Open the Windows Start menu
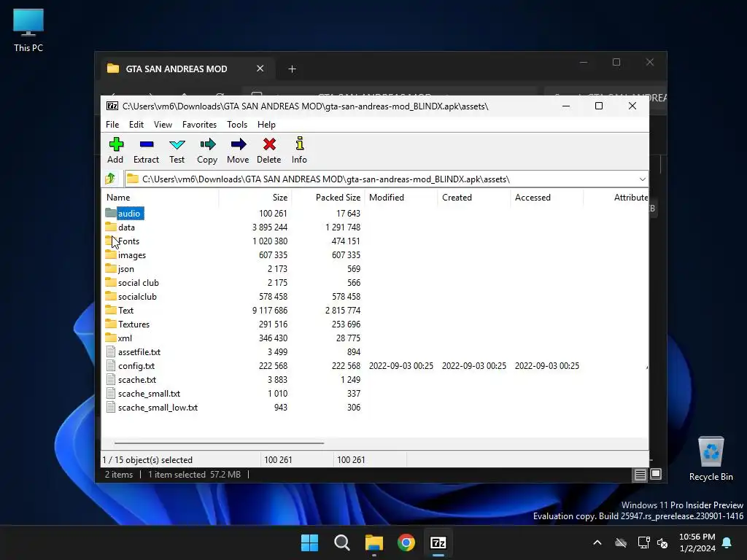 tap(309, 542)
